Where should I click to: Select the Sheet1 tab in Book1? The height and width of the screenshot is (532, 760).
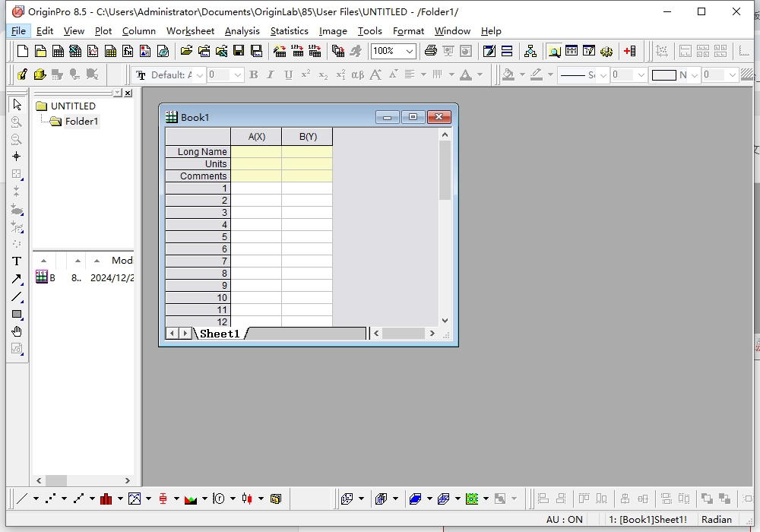pyautogui.click(x=220, y=334)
